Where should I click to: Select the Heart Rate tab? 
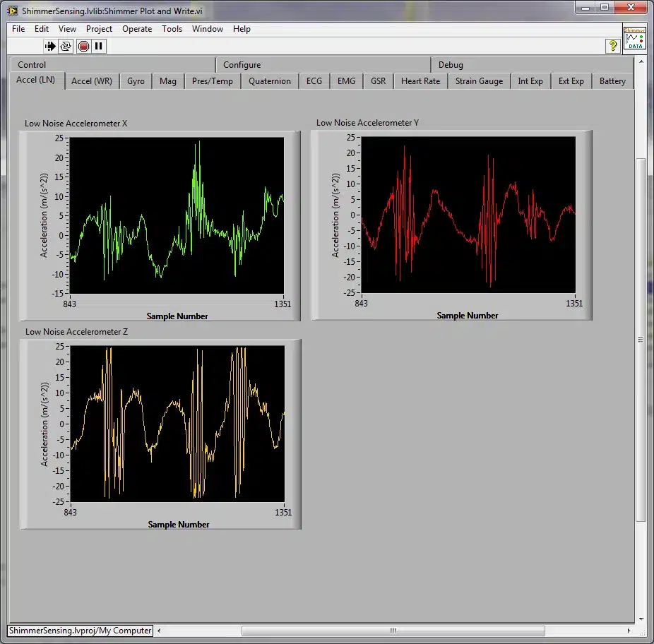point(420,81)
